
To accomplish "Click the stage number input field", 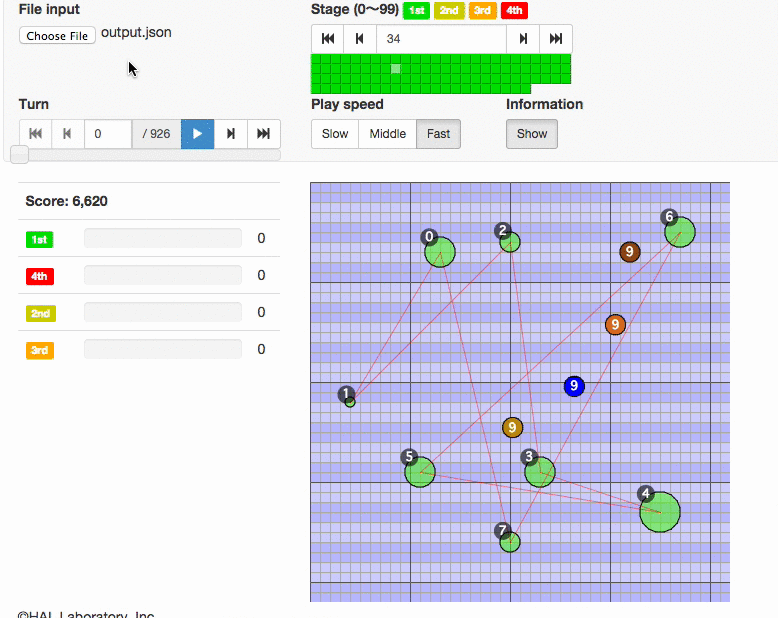I will click(441, 39).
